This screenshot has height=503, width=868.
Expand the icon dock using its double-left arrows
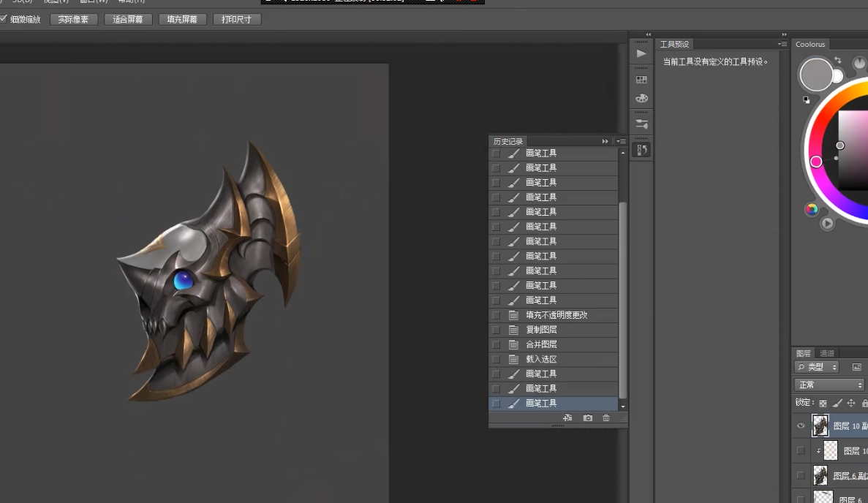648,34
